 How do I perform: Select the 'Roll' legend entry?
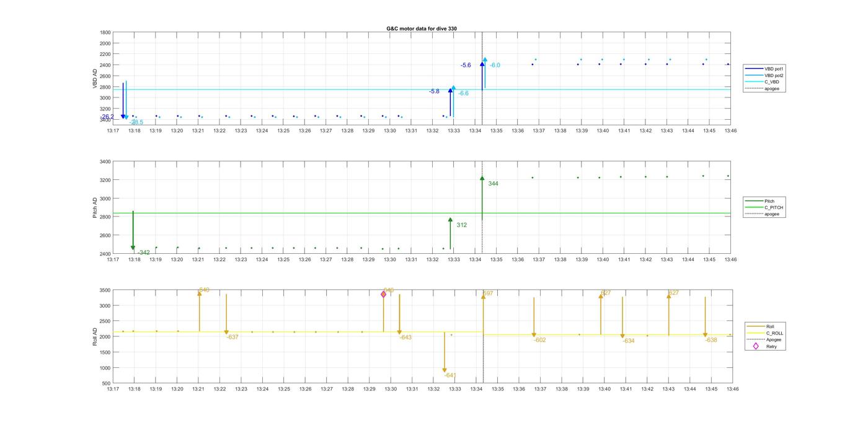pyautogui.click(x=770, y=326)
